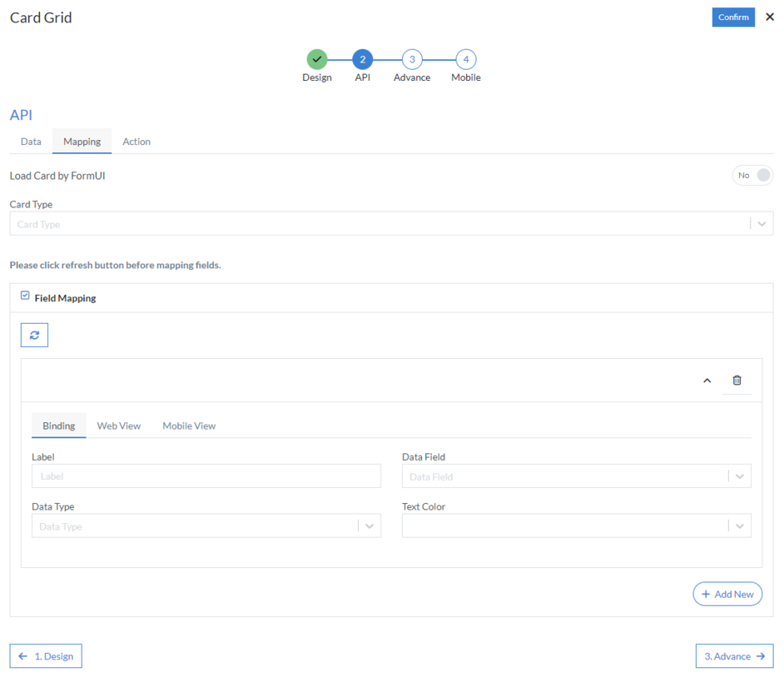Collapse the mapping row with the chevron
Viewport: 784px width, 677px height.
(707, 380)
